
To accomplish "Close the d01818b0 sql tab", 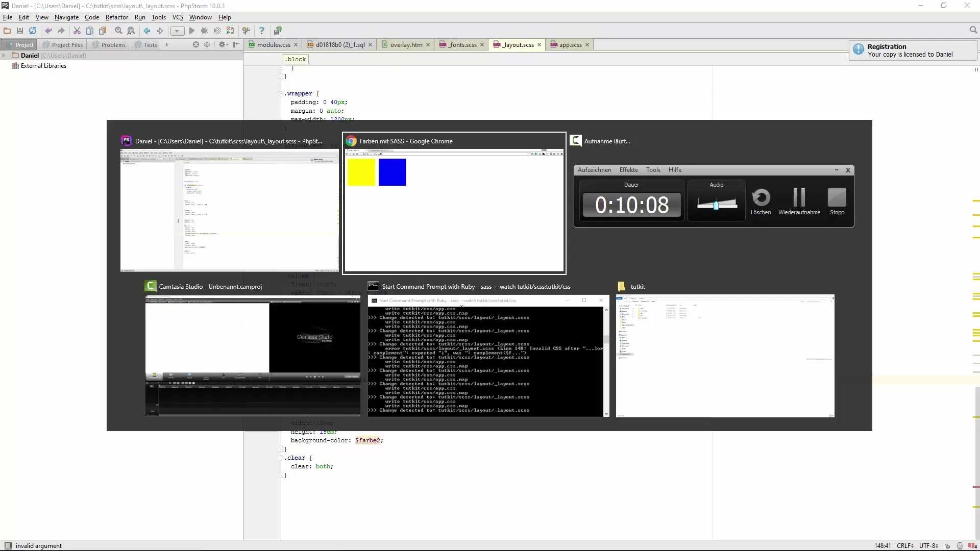I will pyautogui.click(x=370, y=45).
